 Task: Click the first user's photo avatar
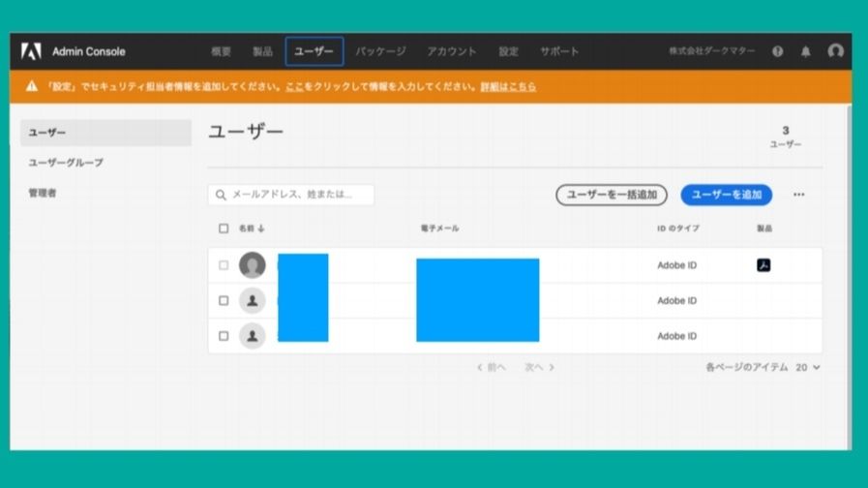point(252,265)
